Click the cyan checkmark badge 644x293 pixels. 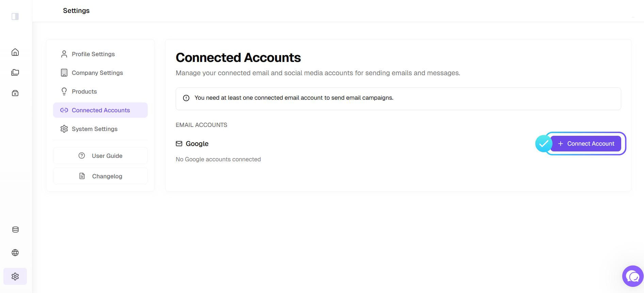click(544, 144)
